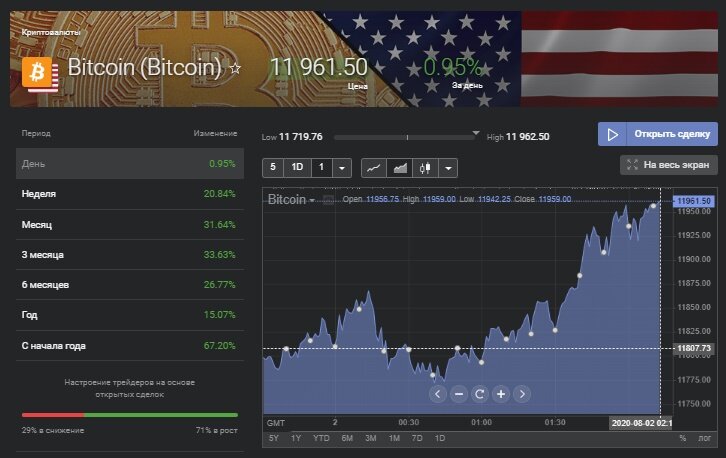The image size is (726, 458).
Task: Click the orange Bitcoin logo icon
Action: pyautogui.click(x=40, y=73)
